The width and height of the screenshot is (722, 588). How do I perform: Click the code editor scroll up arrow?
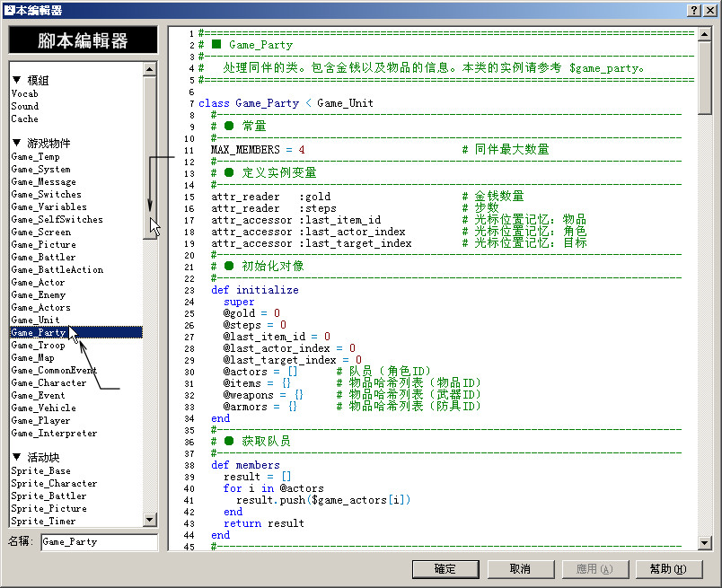click(705, 34)
